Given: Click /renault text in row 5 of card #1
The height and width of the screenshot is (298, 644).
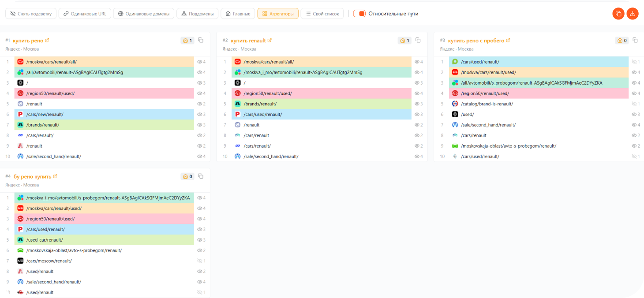Looking at the screenshot, I should tap(34, 104).
